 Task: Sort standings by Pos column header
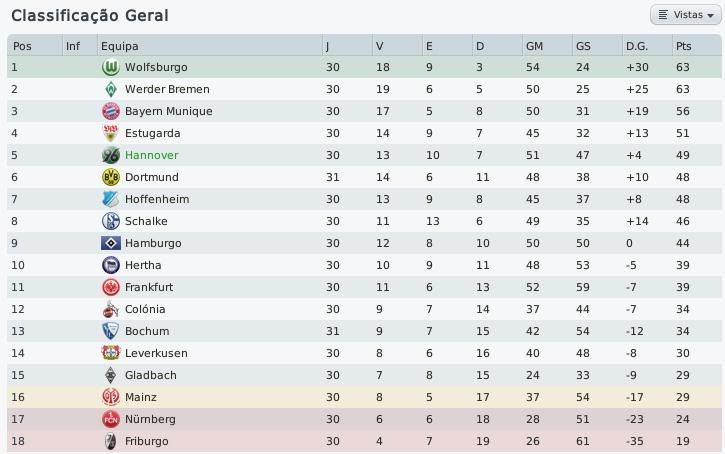[22, 46]
